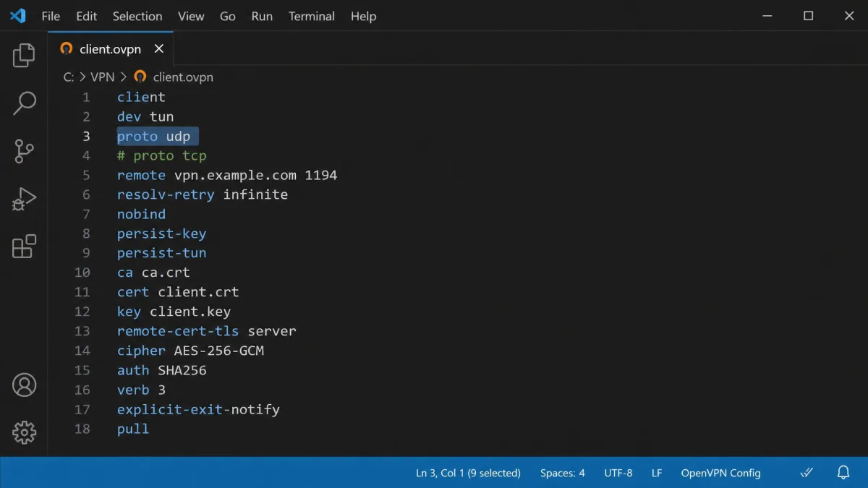Open the File menu
The width and height of the screenshot is (868, 488).
[x=51, y=16]
